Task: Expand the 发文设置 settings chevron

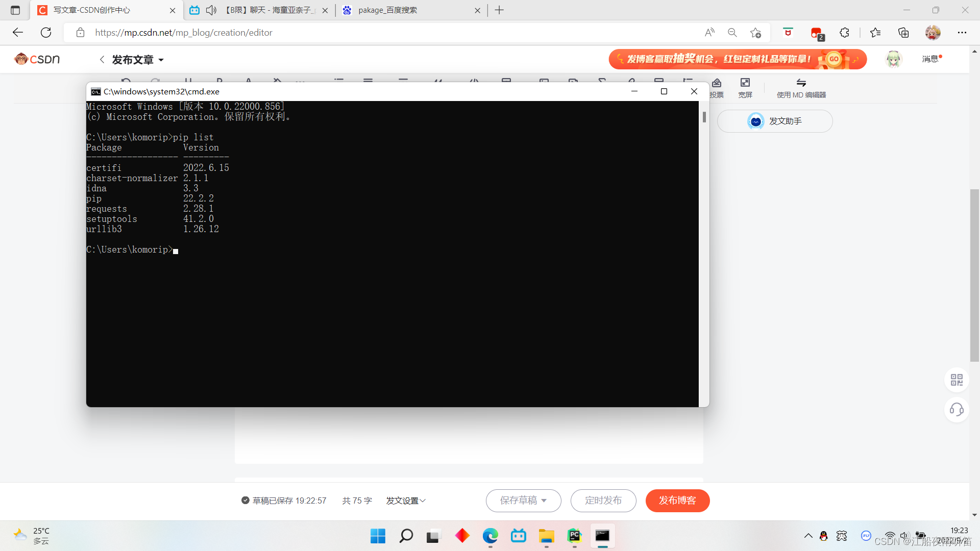Action: point(423,500)
